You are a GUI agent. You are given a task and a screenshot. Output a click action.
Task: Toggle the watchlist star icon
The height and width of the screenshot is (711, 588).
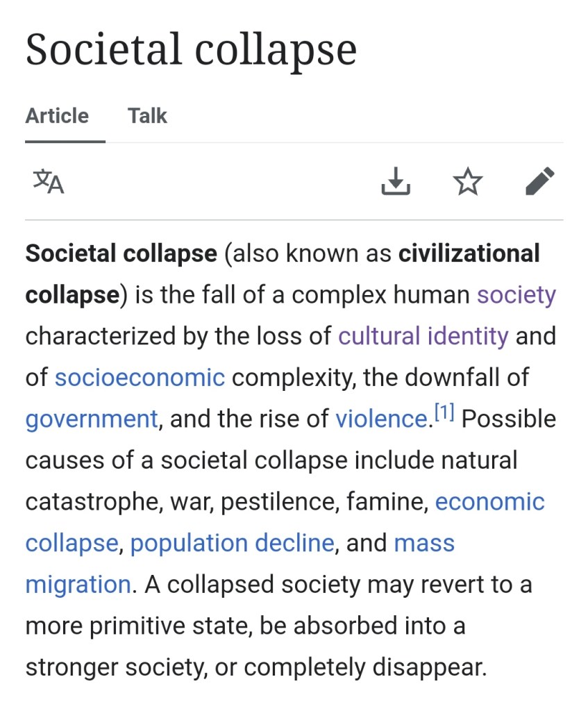pyautogui.click(x=467, y=182)
